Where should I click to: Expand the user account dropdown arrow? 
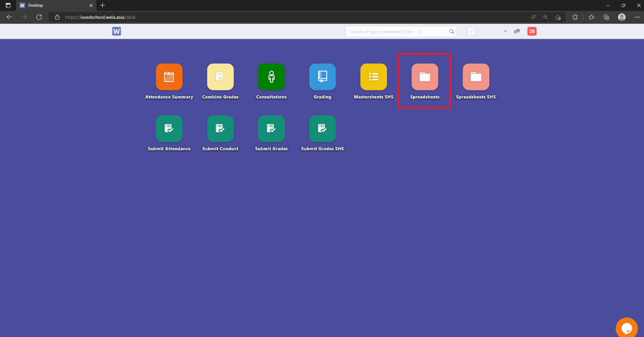tap(505, 32)
